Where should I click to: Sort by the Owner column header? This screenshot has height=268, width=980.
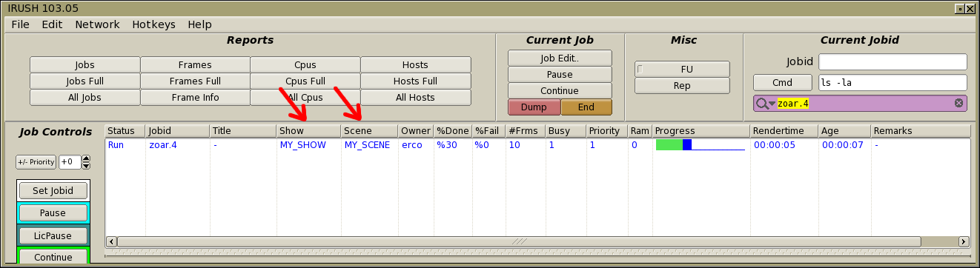click(416, 131)
